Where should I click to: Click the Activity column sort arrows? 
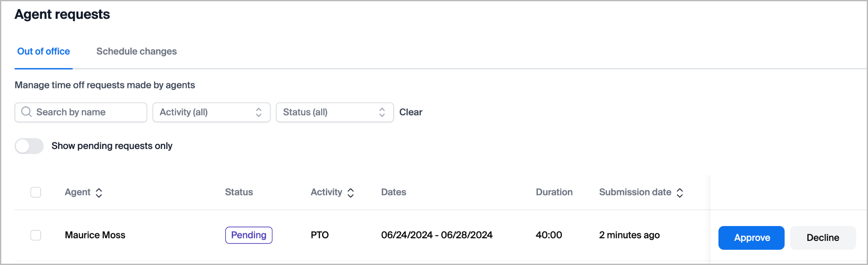(x=351, y=193)
